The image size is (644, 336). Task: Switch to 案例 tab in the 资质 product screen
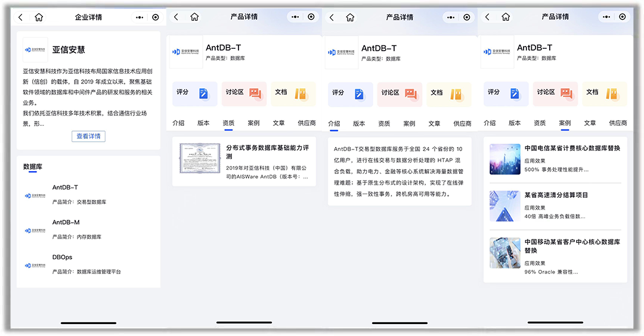coord(253,123)
